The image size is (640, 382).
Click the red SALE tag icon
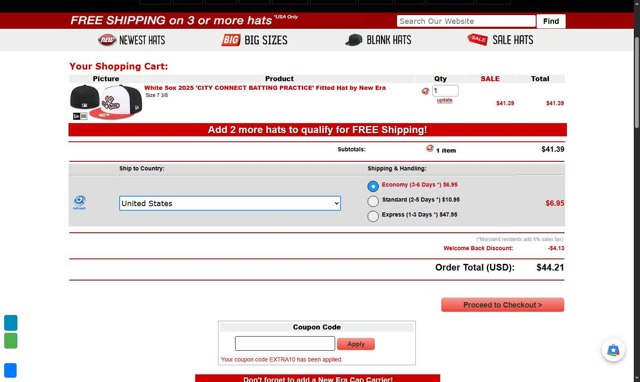478,40
